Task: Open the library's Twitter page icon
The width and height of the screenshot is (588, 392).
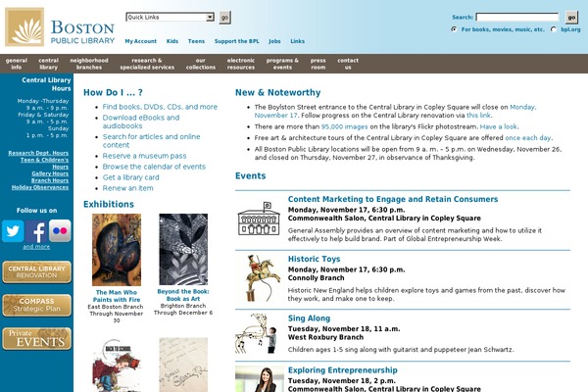Action: click(13, 230)
